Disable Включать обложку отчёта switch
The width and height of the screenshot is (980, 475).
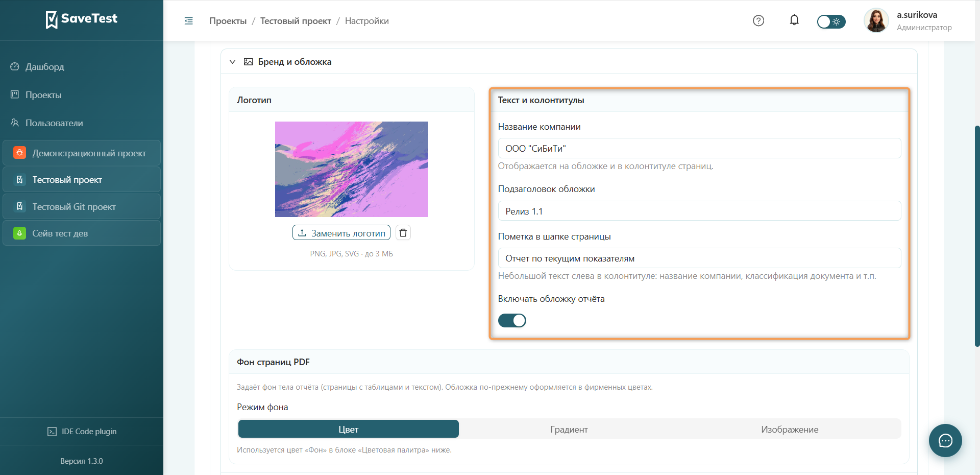pos(512,320)
